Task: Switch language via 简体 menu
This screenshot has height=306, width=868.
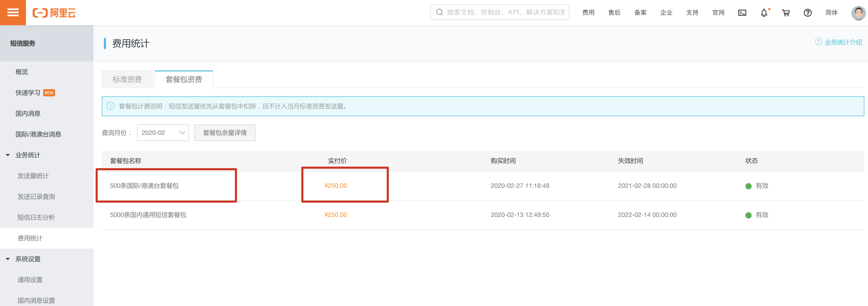Action: click(831, 13)
